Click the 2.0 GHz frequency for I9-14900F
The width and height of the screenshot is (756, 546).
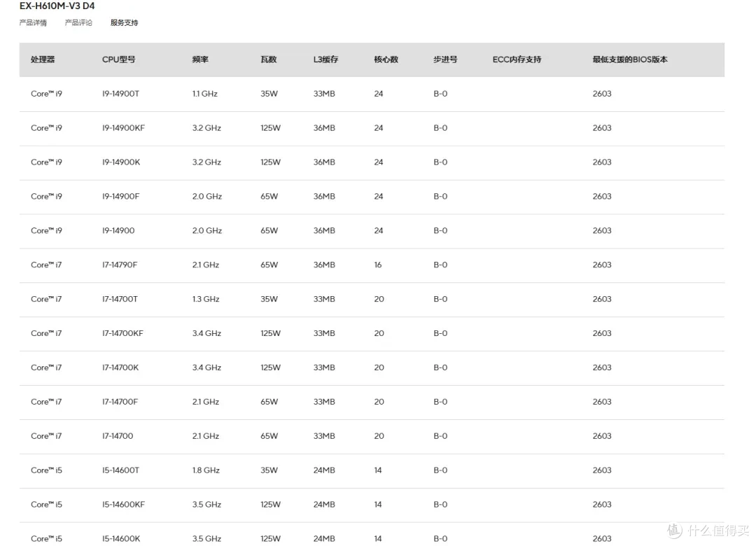click(x=207, y=196)
